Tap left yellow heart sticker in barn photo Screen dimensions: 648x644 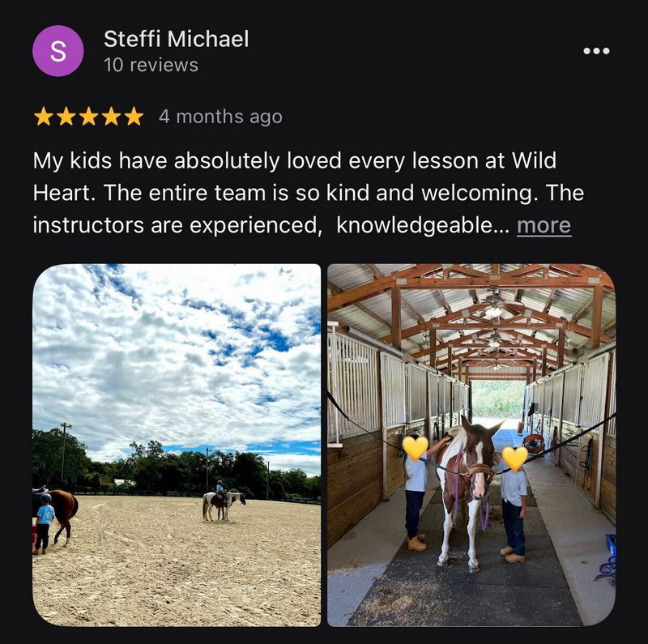pyautogui.click(x=415, y=448)
